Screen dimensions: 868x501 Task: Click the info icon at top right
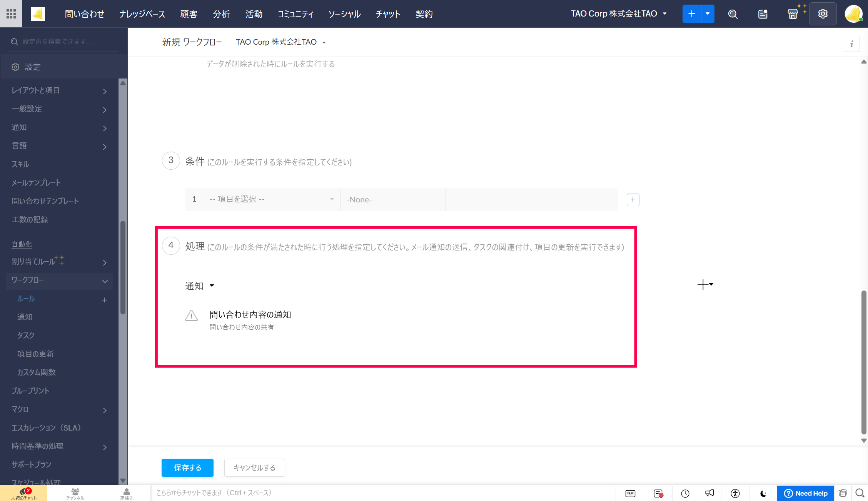851,44
